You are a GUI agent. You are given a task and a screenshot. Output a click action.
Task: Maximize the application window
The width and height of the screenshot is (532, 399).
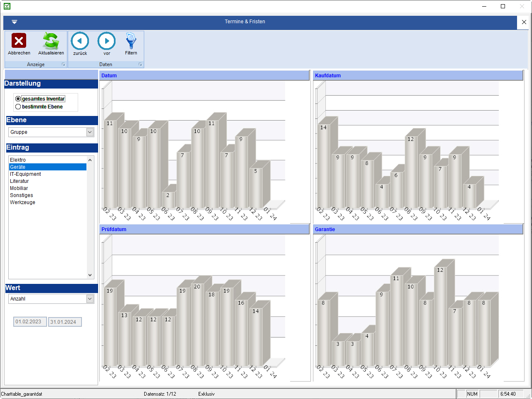(x=503, y=6)
